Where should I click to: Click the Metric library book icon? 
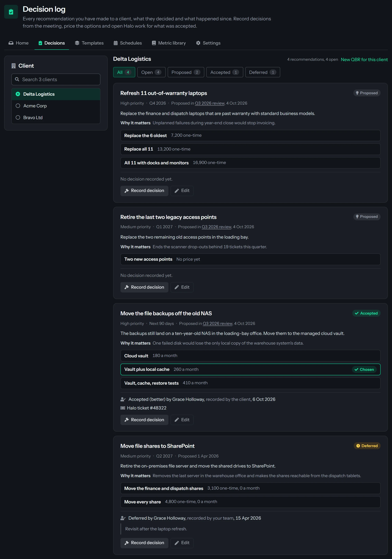coord(154,43)
